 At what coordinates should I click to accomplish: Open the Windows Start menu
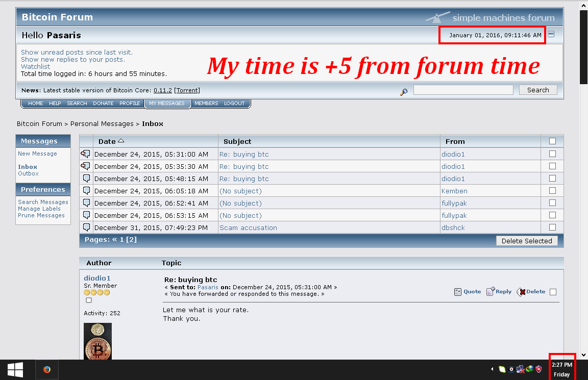point(15,370)
